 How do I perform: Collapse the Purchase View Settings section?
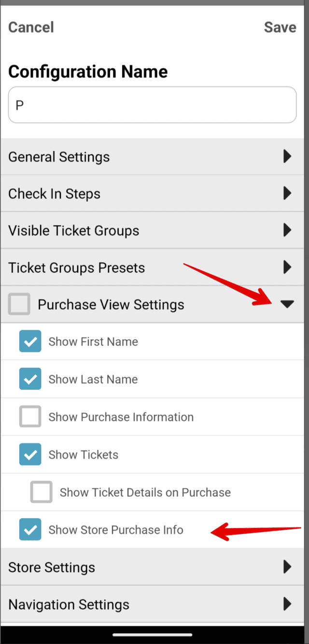click(288, 304)
